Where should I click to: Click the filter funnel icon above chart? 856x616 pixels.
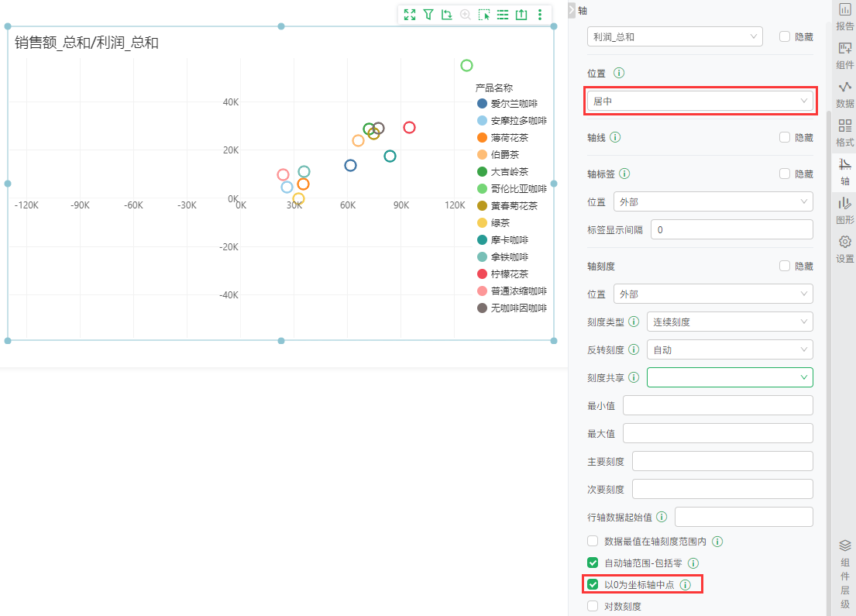(x=428, y=15)
